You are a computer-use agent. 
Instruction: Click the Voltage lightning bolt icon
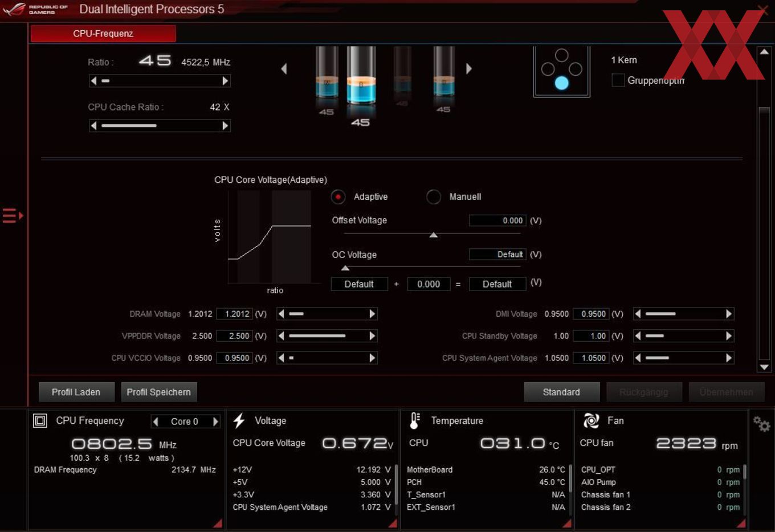coord(239,421)
